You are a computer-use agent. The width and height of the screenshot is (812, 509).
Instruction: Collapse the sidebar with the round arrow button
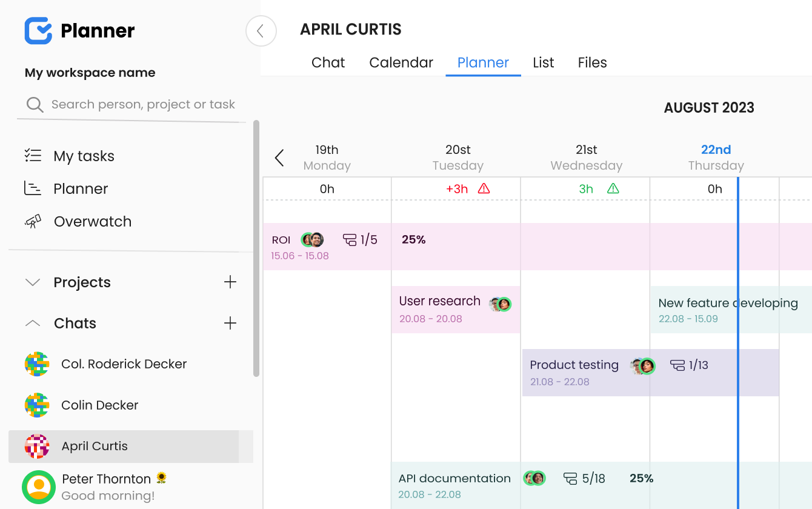point(261,31)
